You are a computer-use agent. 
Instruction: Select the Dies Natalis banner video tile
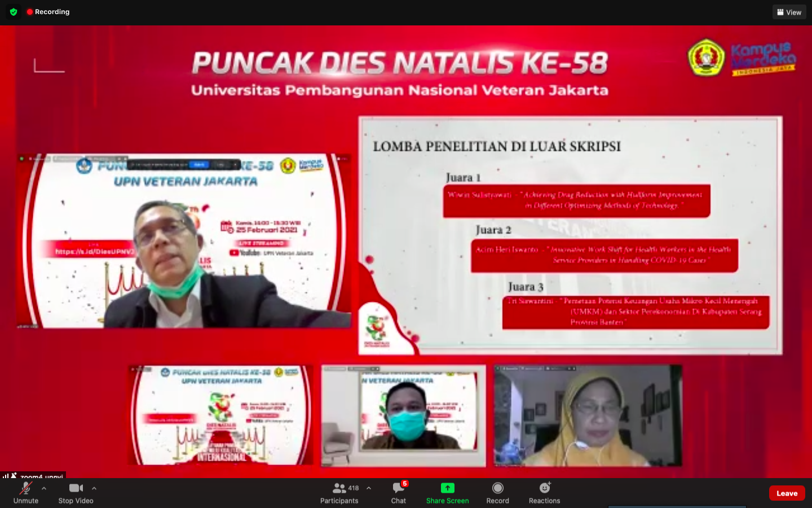(x=220, y=415)
